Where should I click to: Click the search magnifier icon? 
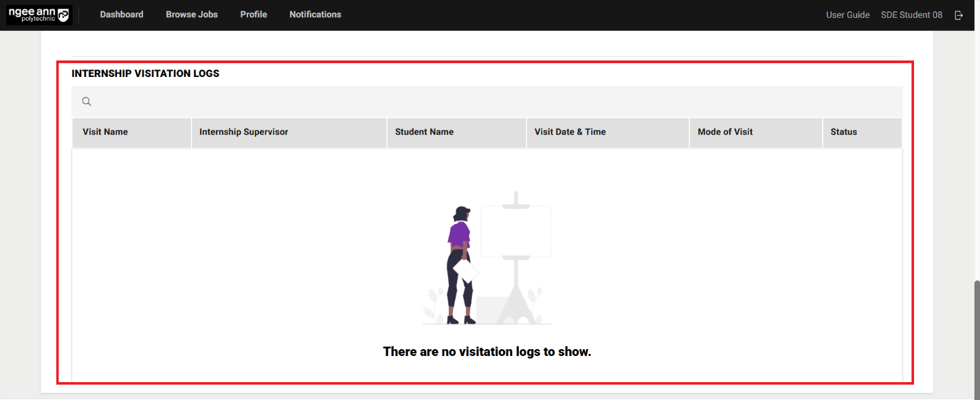(87, 101)
